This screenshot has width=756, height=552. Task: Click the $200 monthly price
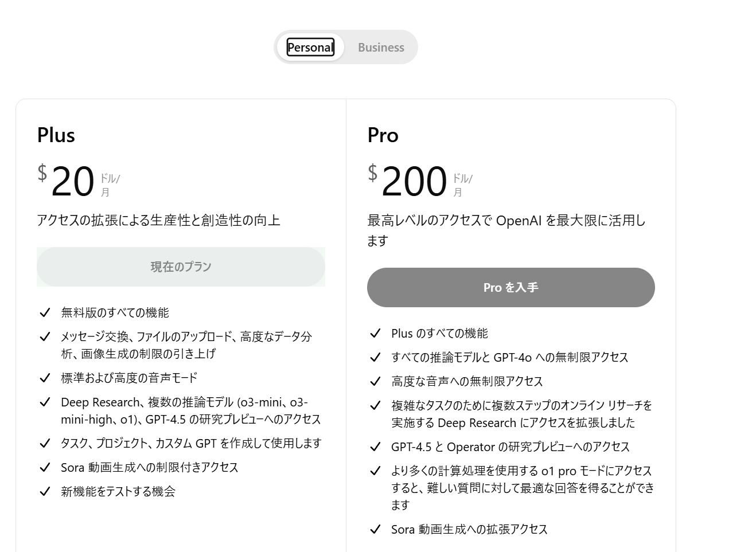point(420,181)
